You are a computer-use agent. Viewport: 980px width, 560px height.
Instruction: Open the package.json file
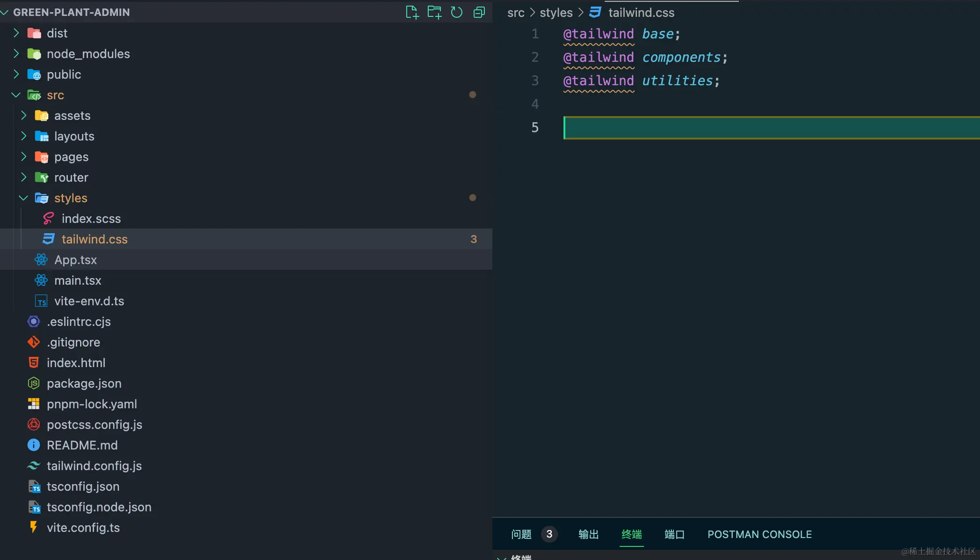tap(84, 383)
